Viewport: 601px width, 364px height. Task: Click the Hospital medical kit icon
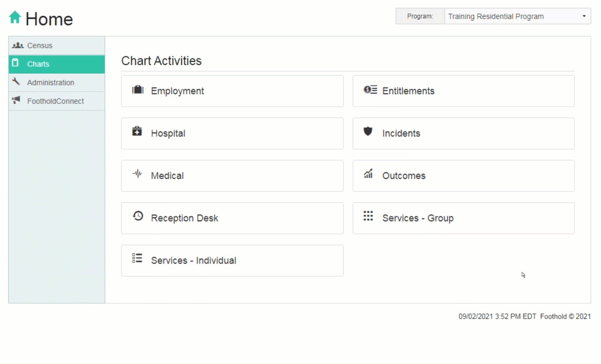coord(137,131)
